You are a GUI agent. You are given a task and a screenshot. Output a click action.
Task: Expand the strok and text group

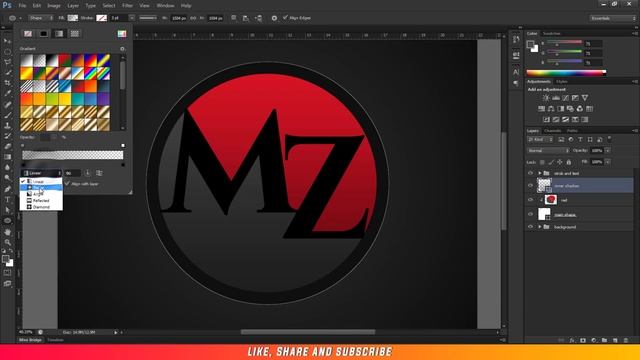click(540, 173)
